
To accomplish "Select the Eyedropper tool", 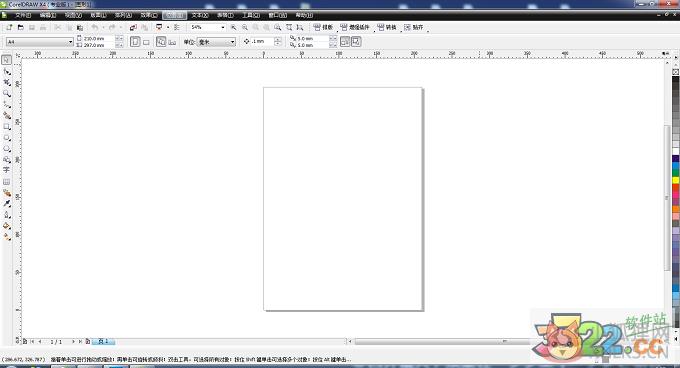I will (x=7, y=204).
